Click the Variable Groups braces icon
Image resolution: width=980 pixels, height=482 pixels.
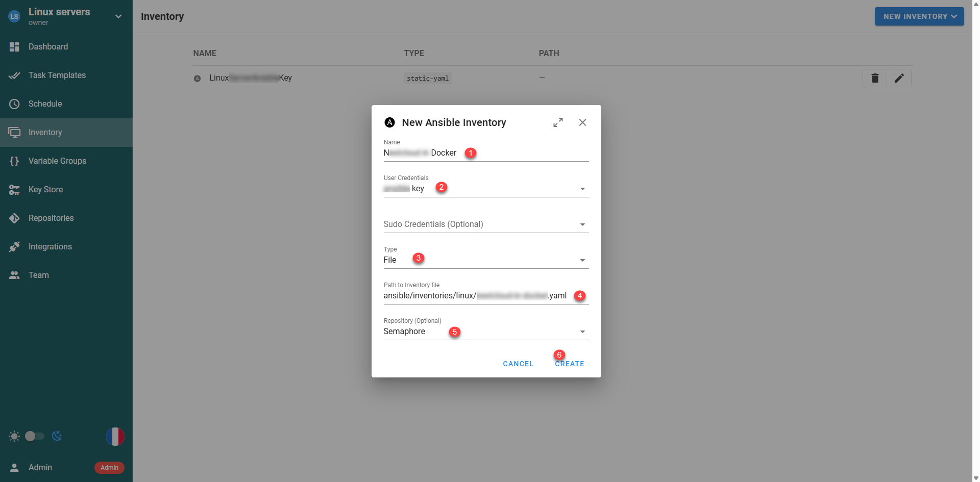click(14, 161)
